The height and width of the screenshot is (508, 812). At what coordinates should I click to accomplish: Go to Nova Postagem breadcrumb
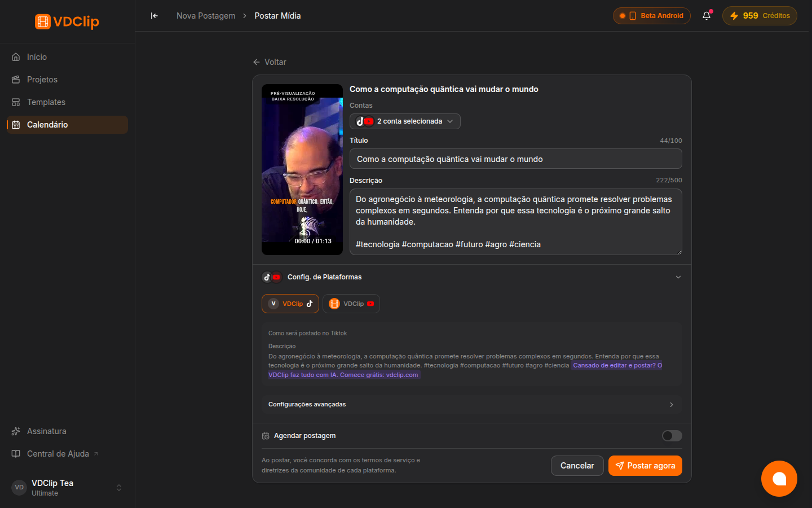[x=206, y=16]
